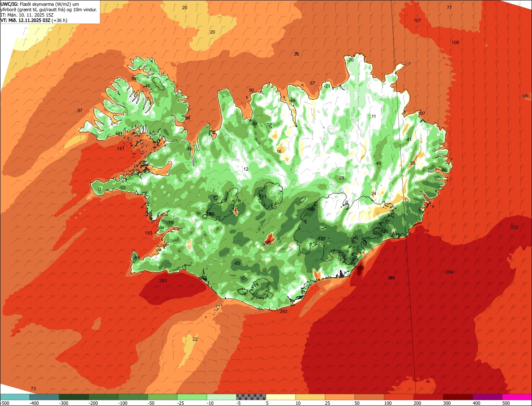Click the map value 222 near the right edge

click(515, 227)
